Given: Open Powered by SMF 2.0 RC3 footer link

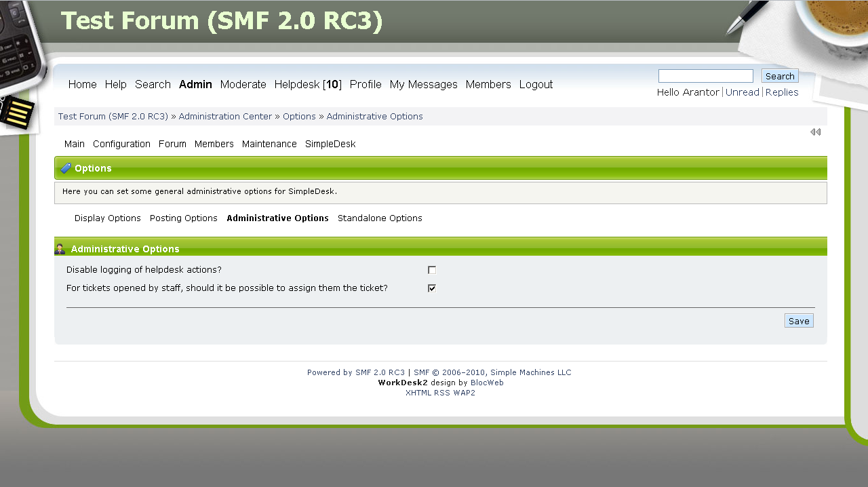Looking at the screenshot, I should [x=356, y=372].
